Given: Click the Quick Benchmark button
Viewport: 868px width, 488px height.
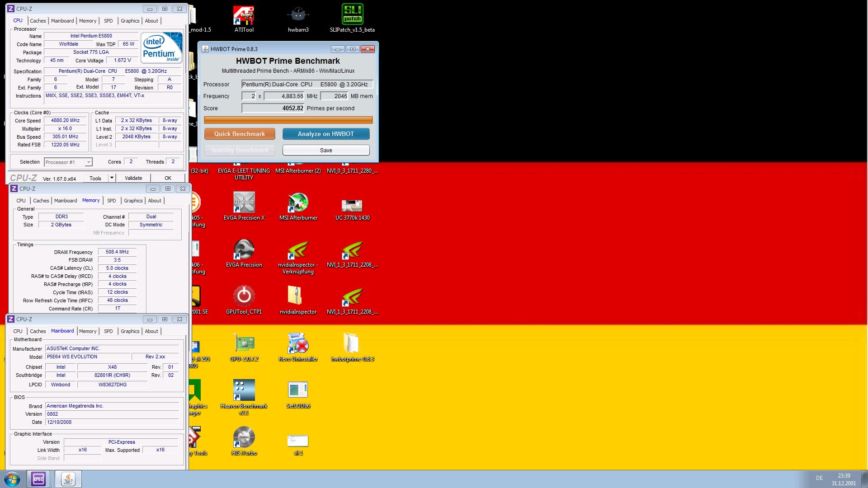Looking at the screenshot, I should pos(240,134).
